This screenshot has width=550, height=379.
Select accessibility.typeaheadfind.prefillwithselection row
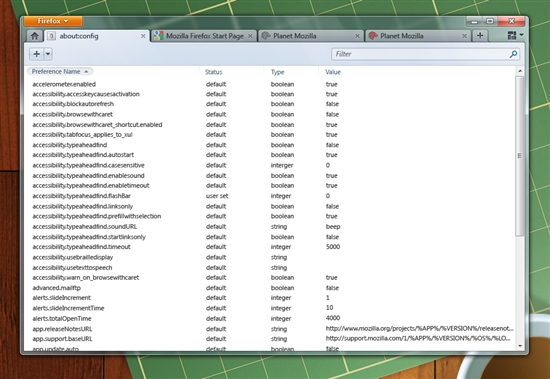click(270, 216)
